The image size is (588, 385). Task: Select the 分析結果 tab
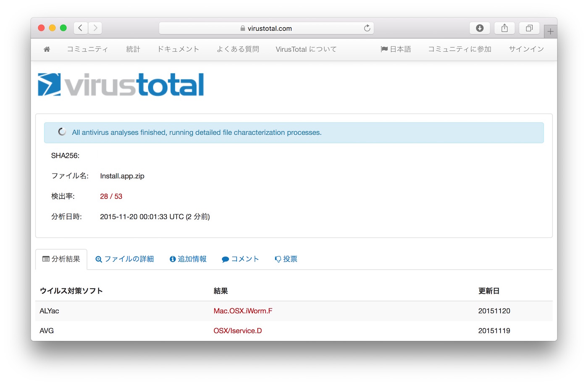point(61,259)
